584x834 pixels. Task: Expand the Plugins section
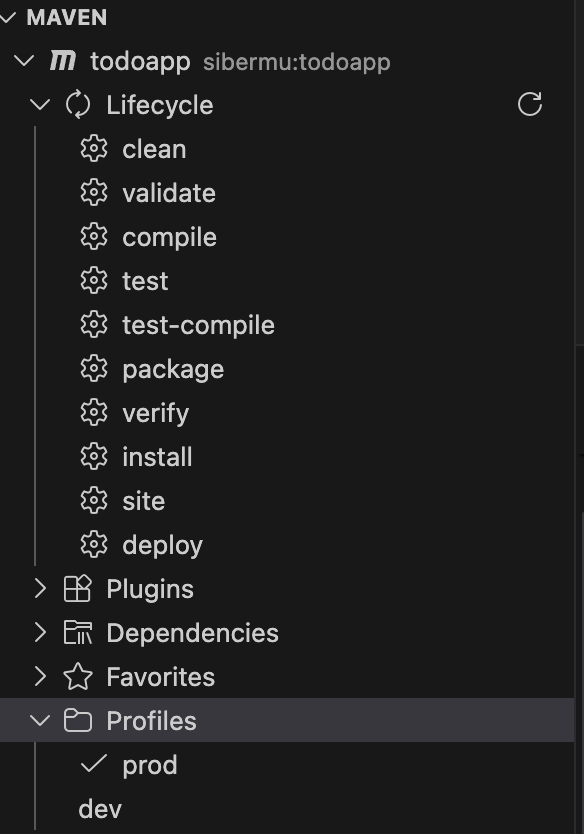tap(40, 589)
